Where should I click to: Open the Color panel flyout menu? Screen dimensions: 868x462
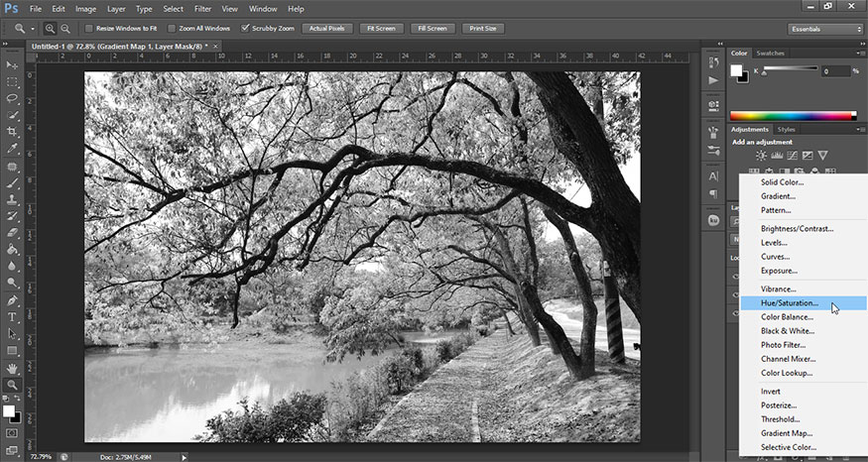pyautogui.click(x=861, y=53)
